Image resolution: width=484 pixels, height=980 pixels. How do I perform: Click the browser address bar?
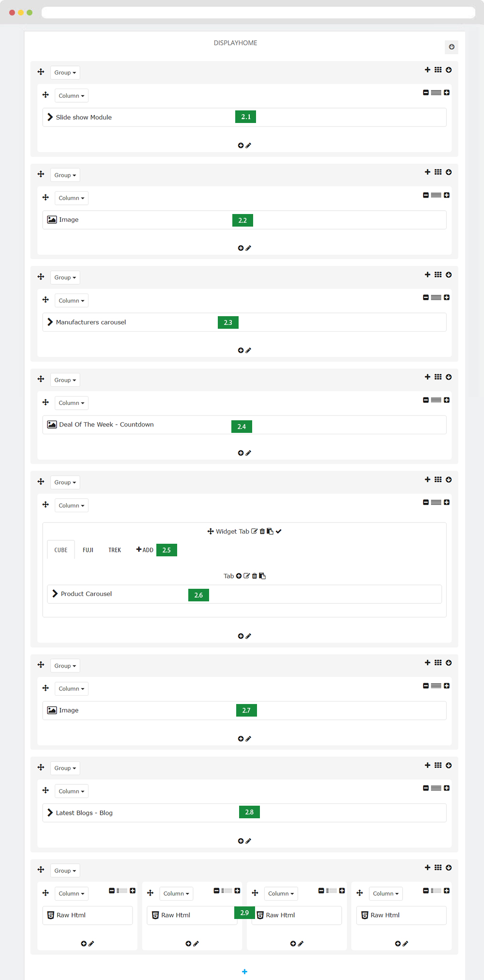point(258,13)
